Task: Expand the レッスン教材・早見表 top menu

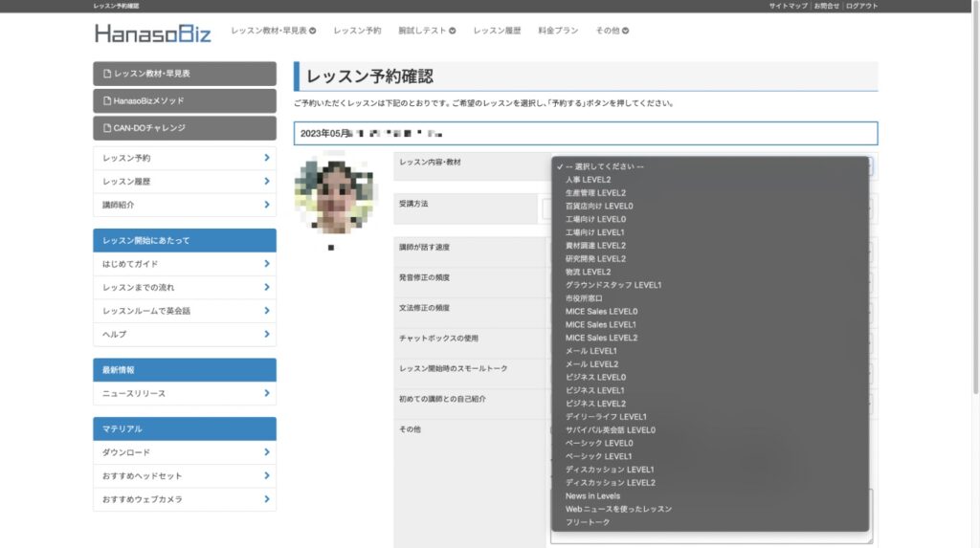Action: [x=274, y=31]
